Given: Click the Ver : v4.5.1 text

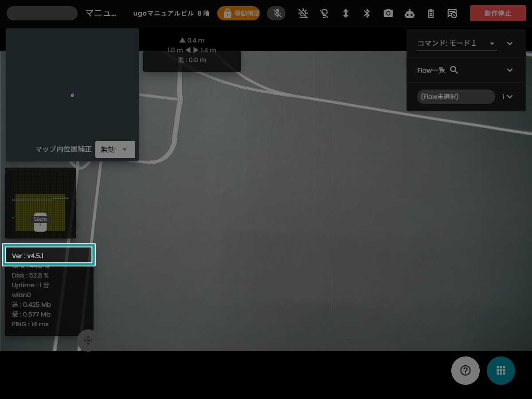Looking at the screenshot, I should pos(27,256).
